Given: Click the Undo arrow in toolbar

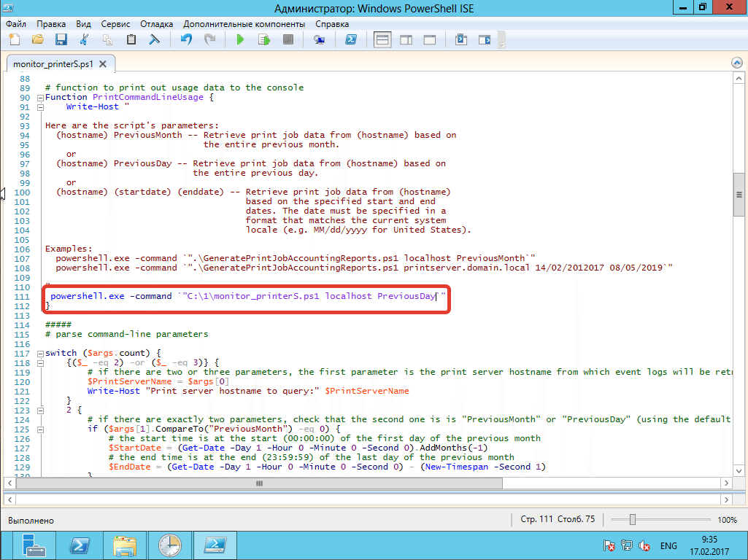Looking at the screenshot, I should tap(186, 39).
